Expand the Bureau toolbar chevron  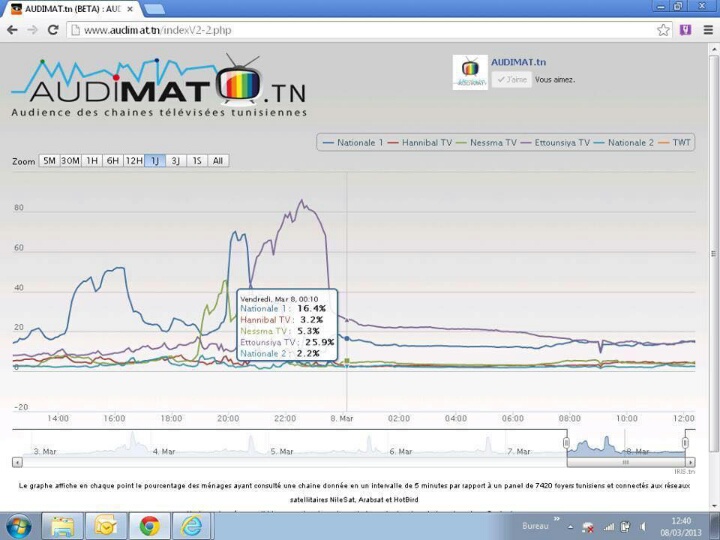coord(557,519)
